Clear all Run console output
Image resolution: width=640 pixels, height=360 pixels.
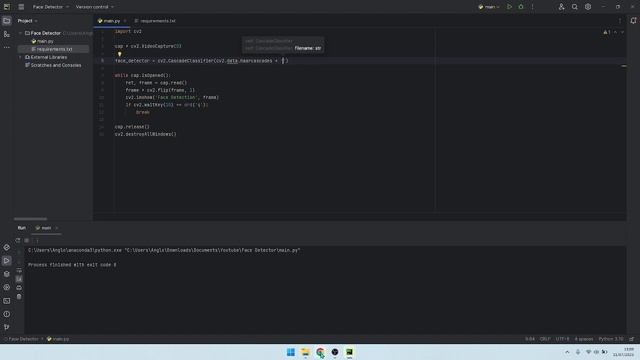[x=19, y=297]
